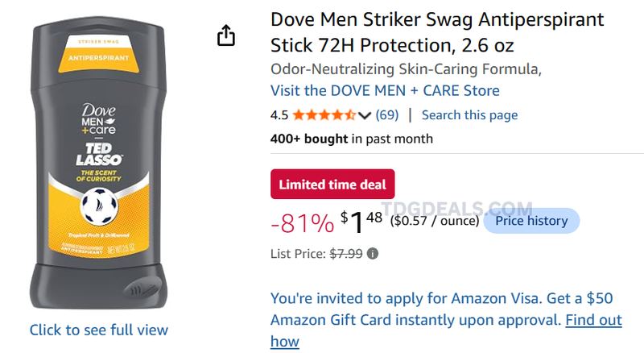Viewport: 644px width, 353px height.
Task: Click the share icon beside product image
Action: click(226, 35)
